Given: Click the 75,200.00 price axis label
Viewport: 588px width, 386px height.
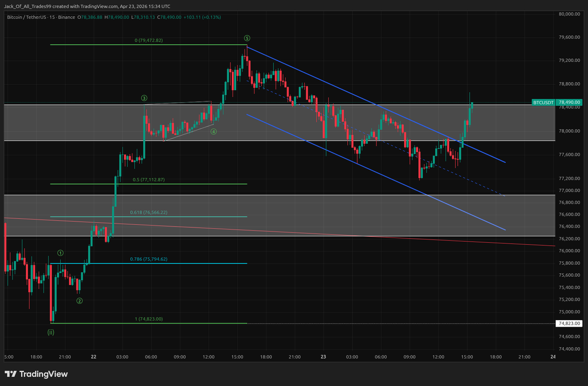Looking at the screenshot, I should click(x=570, y=300).
